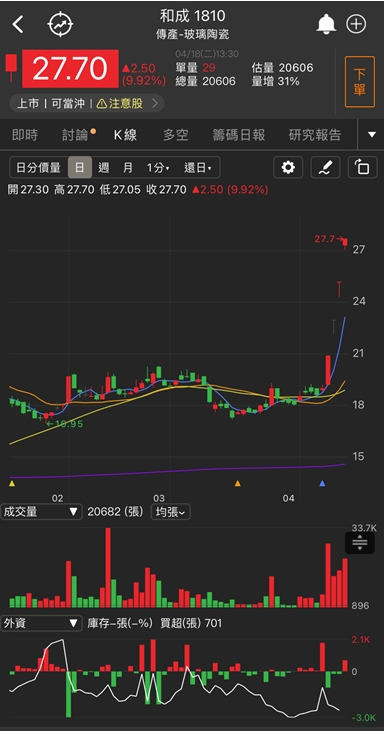Tap the 量增 31% value
Viewport: 384px width, 731px height.
[x=276, y=82]
